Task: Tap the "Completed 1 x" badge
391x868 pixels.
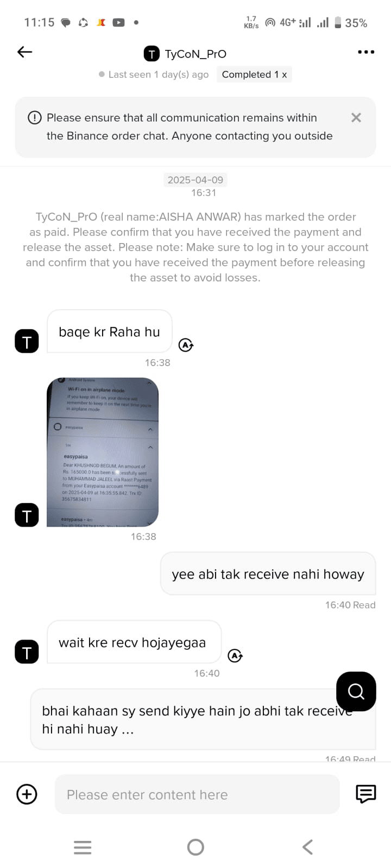Action: point(254,74)
